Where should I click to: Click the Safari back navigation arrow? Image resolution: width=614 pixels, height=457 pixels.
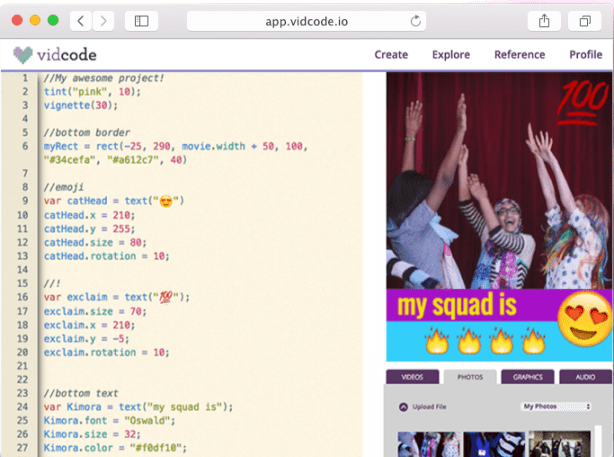click(x=80, y=20)
